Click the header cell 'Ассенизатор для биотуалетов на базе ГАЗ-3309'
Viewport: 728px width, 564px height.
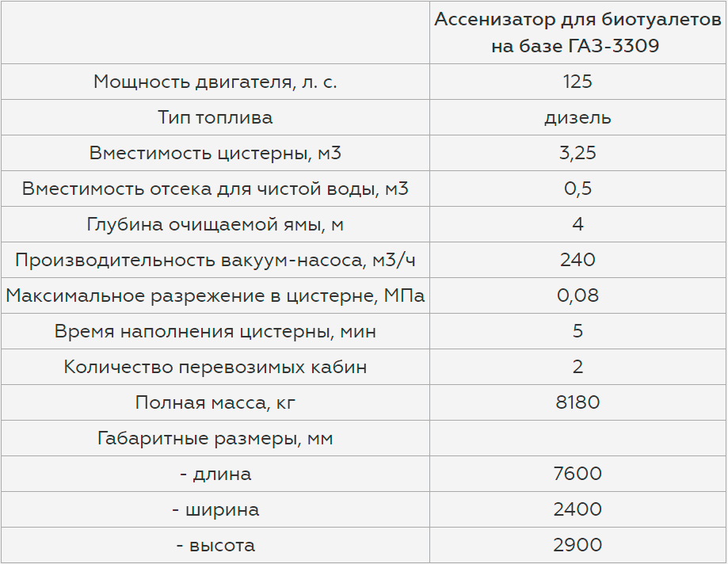click(x=577, y=32)
